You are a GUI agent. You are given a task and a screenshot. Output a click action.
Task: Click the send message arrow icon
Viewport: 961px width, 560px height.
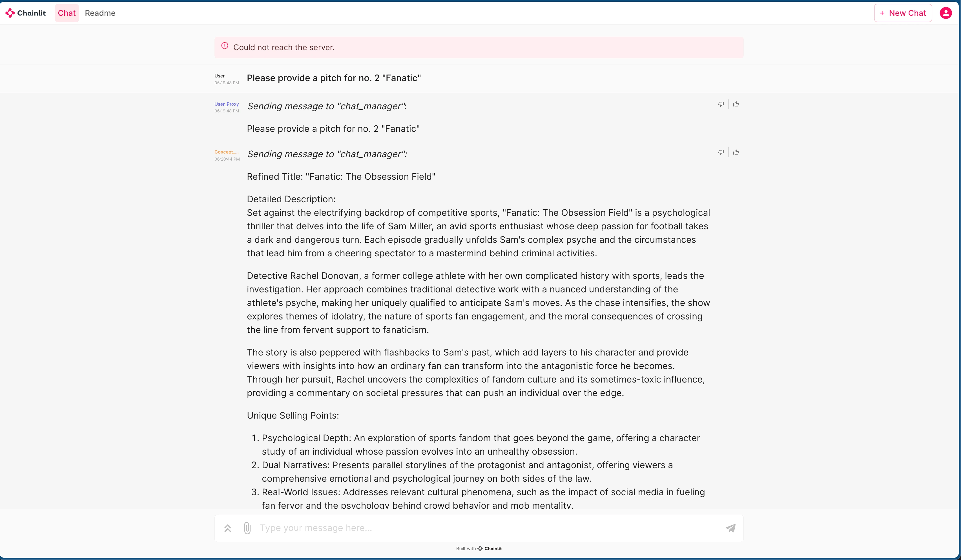tap(731, 528)
